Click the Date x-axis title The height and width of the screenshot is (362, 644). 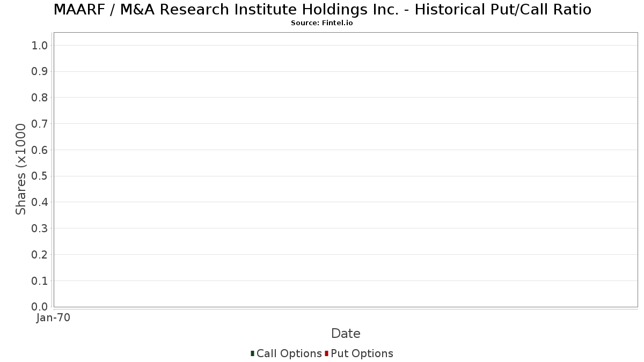(346, 334)
